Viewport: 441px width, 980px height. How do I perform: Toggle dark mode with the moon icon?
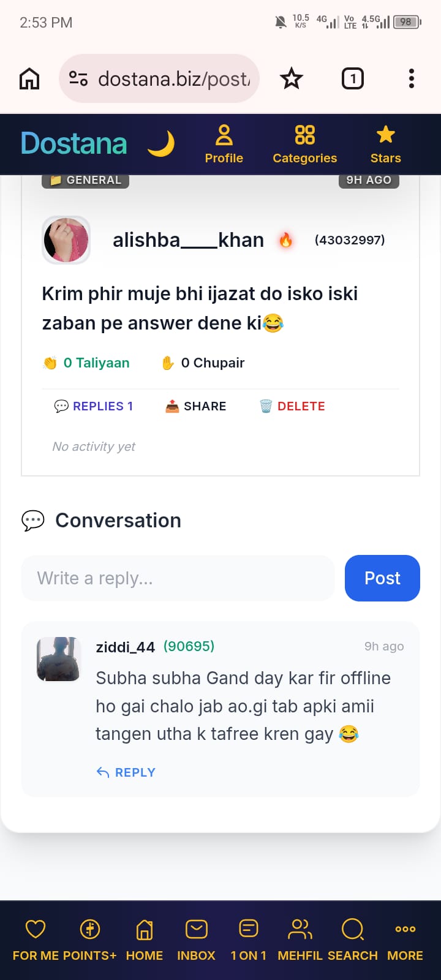161,144
